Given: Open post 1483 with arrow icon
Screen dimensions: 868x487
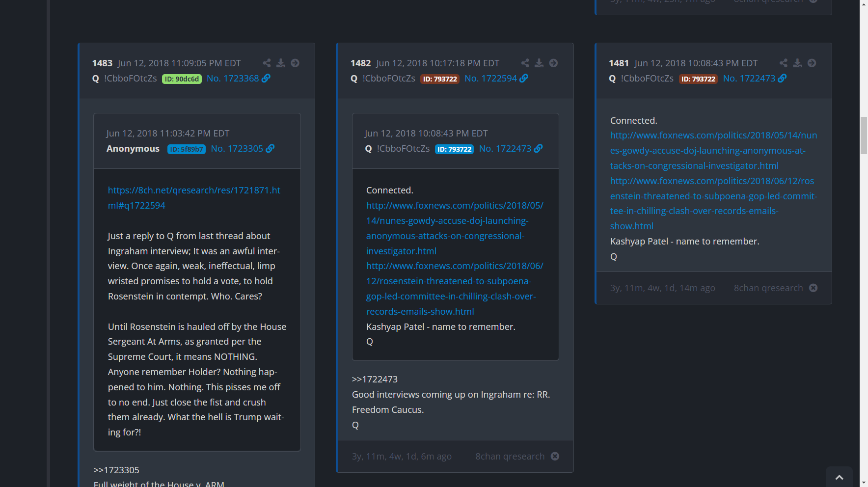Looking at the screenshot, I should pos(295,63).
